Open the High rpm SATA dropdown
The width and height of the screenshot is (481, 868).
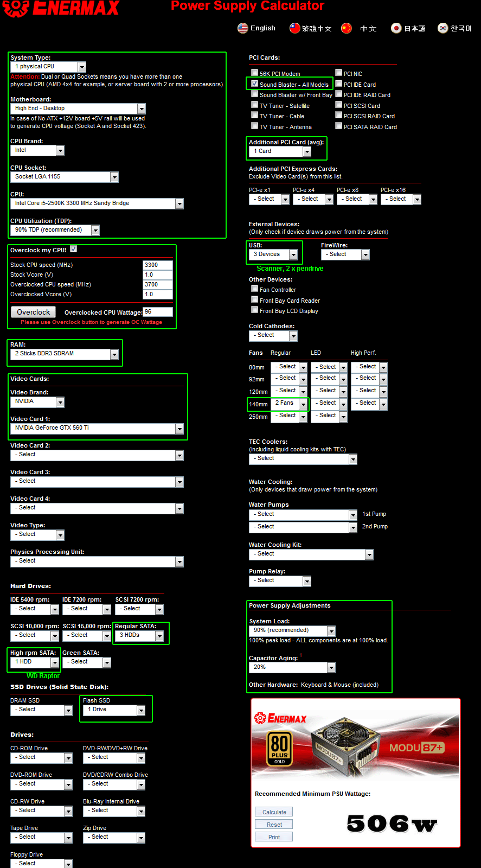coord(35,662)
